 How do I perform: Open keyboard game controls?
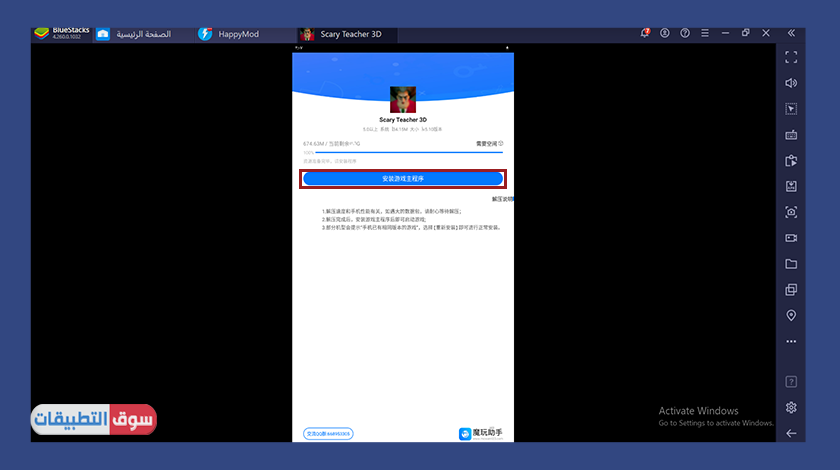791,135
